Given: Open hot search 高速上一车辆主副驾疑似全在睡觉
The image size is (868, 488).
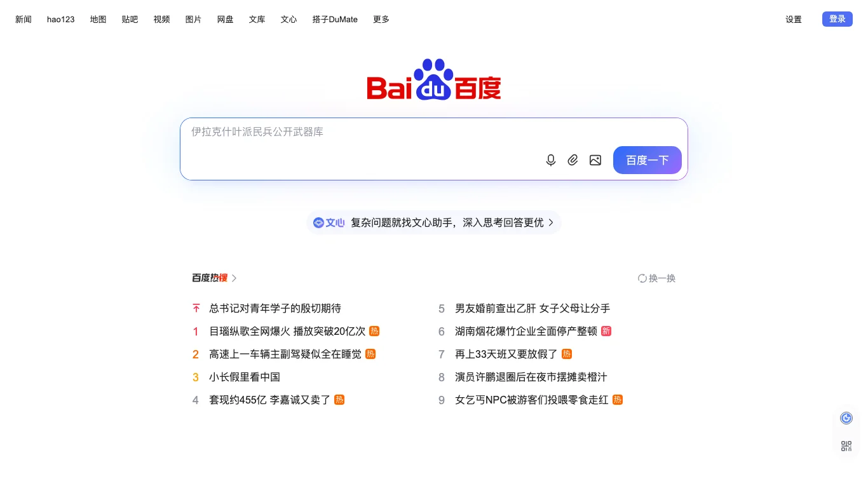Looking at the screenshot, I should pos(285,354).
